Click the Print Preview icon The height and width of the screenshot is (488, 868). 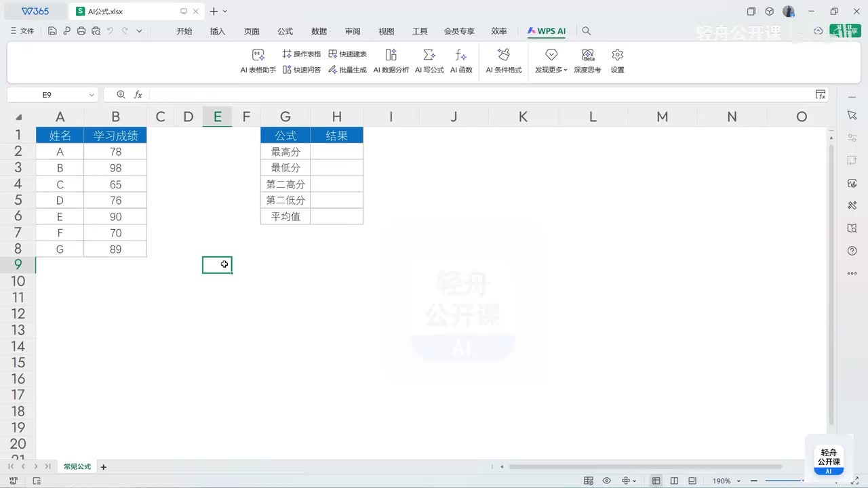tap(96, 31)
